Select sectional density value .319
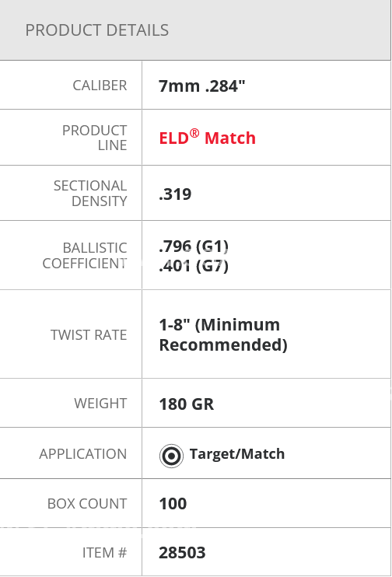This screenshot has height=577, width=392. pyautogui.click(x=175, y=194)
